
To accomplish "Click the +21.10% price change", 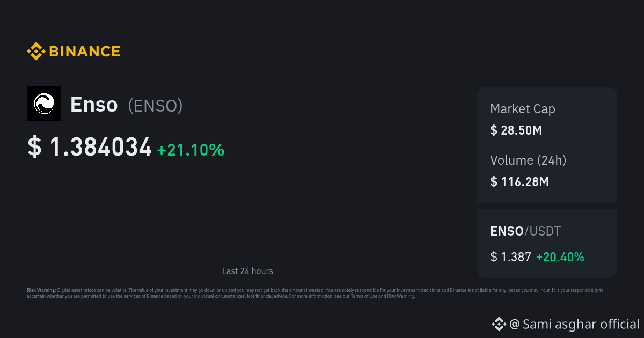I will (191, 150).
